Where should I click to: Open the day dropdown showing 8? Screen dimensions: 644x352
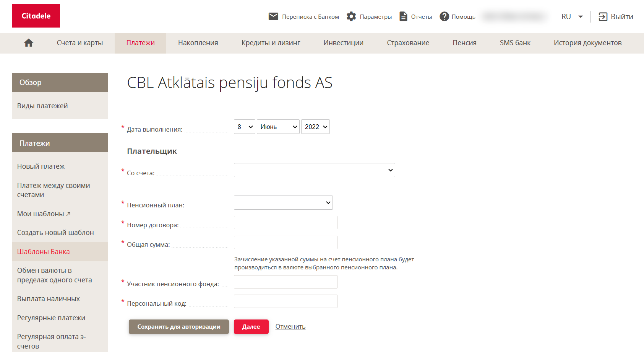(245, 127)
